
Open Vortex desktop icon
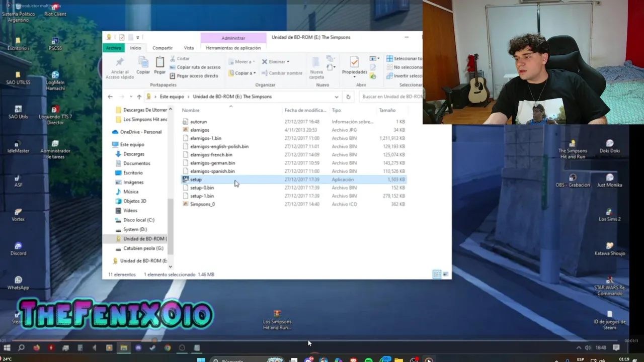19,215
